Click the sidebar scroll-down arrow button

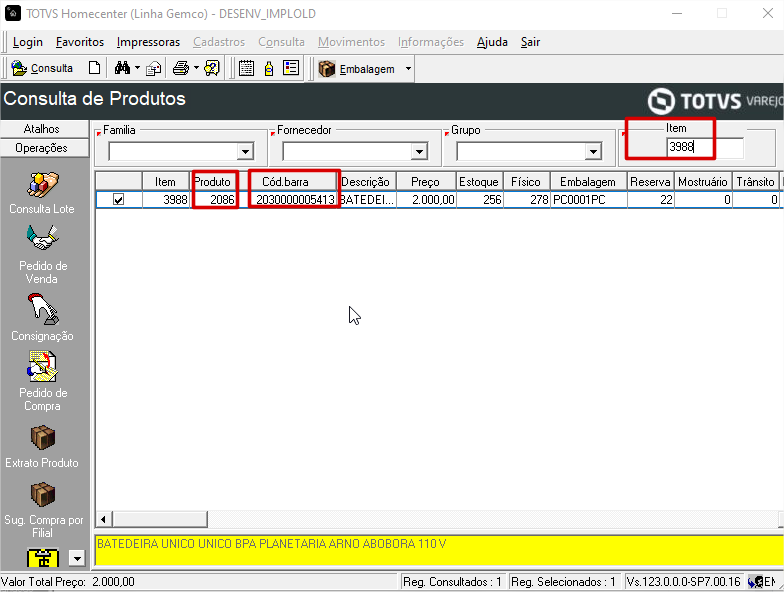(x=77, y=558)
